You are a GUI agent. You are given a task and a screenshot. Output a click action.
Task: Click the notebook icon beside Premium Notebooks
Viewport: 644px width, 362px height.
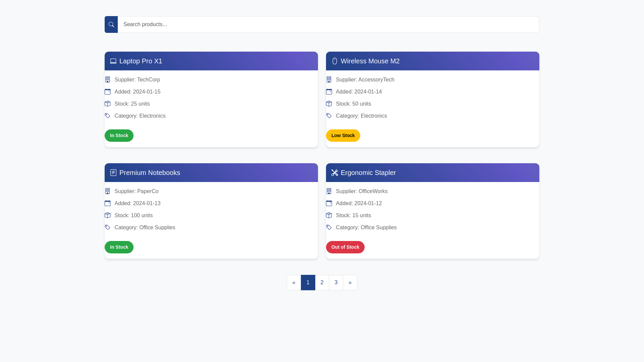(113, 173)
